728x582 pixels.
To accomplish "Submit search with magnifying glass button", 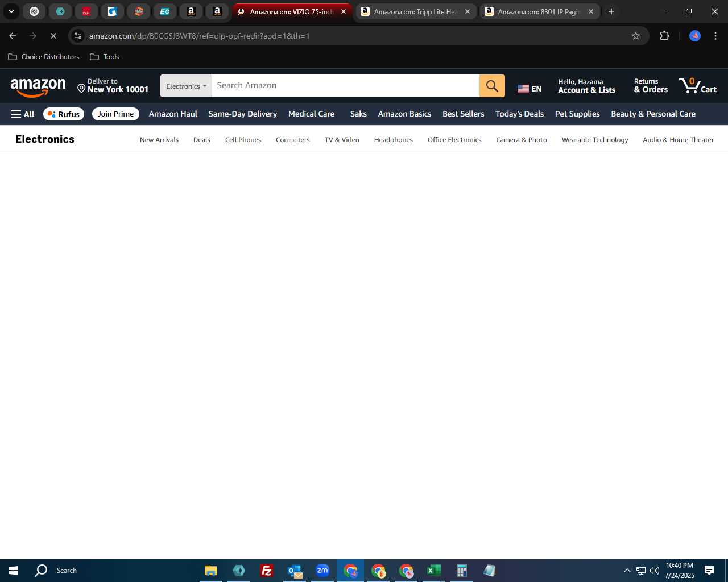I will [x=492, y=86].
